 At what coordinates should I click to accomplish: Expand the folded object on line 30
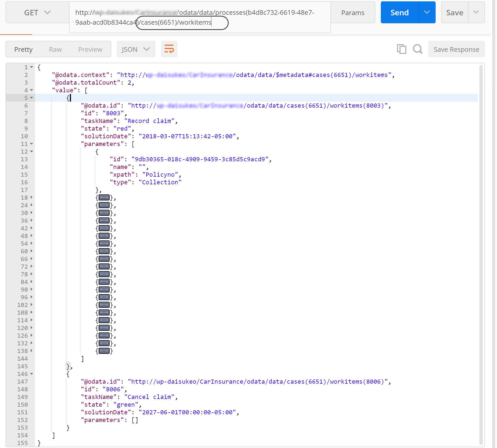(x=104, y=213)
